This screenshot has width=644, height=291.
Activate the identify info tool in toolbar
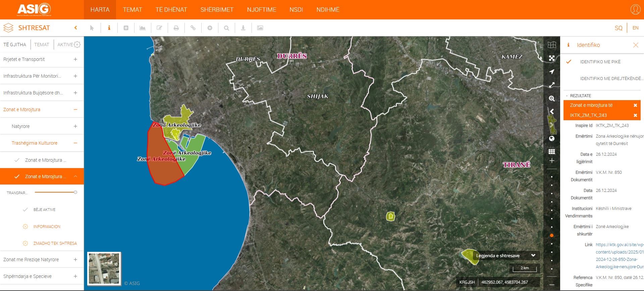tap(109, 28)
